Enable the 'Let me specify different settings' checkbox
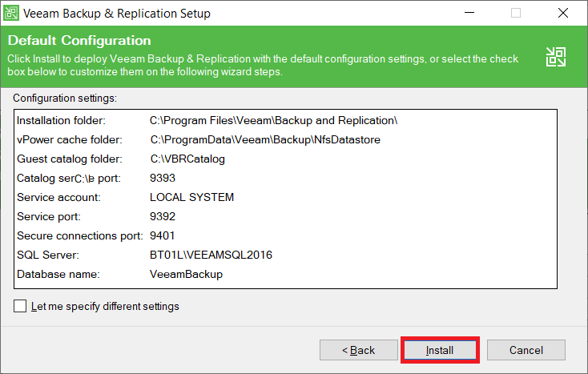The width and height of the screenshot is (588, 374). (x=20, y=307)
